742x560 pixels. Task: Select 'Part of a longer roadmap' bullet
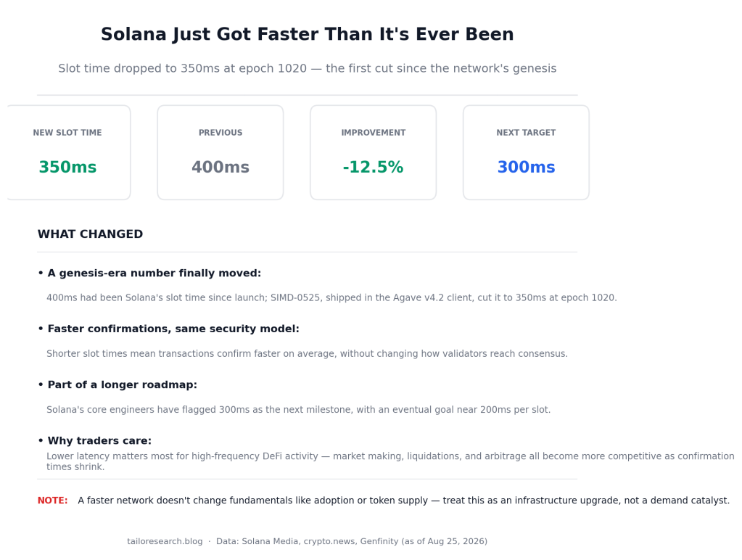pos(118,384)
